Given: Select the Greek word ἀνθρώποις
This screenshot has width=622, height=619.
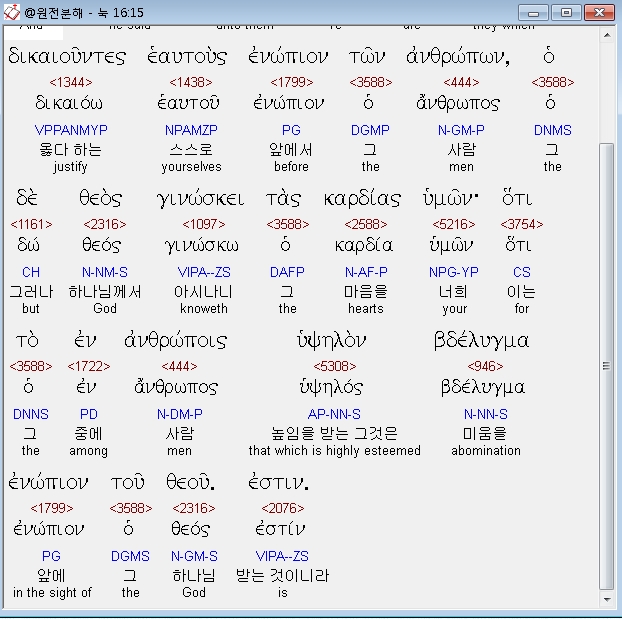Looking at the screenshot, I should click(x=175, y=340).
